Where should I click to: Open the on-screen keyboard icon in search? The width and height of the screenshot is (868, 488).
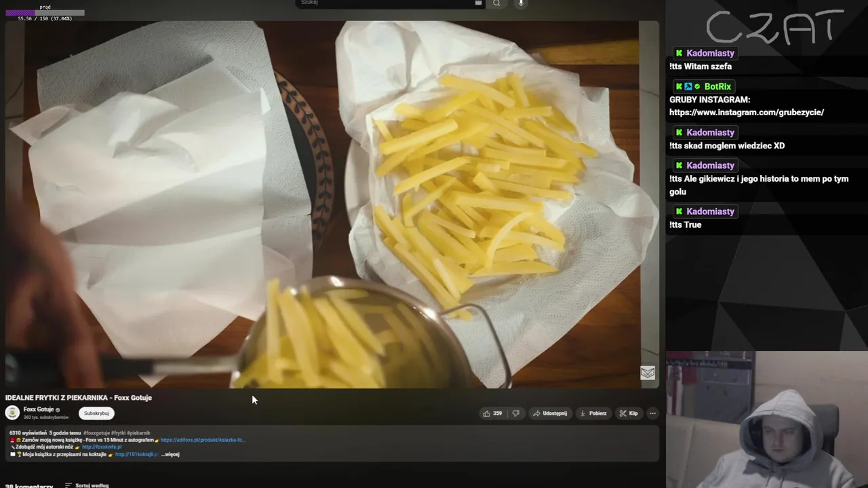coord(478,3)
